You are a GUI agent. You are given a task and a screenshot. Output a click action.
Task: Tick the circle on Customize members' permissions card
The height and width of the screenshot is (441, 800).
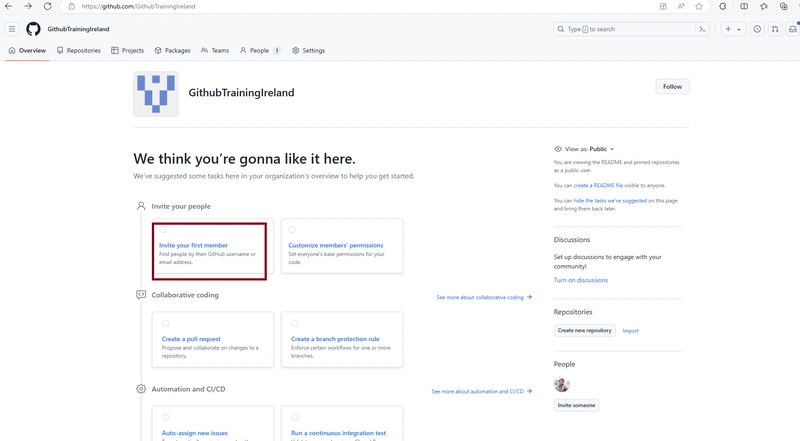(x=292, y=230)
